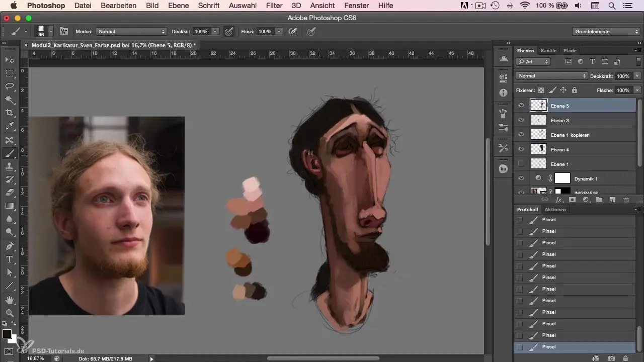Select the Blur tool

pos(9,219)
